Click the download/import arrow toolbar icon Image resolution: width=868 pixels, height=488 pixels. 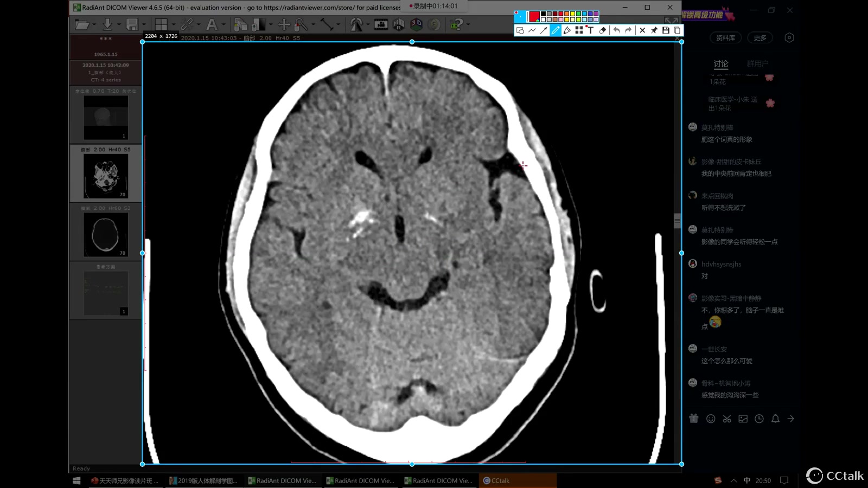(x=107, y=24)
